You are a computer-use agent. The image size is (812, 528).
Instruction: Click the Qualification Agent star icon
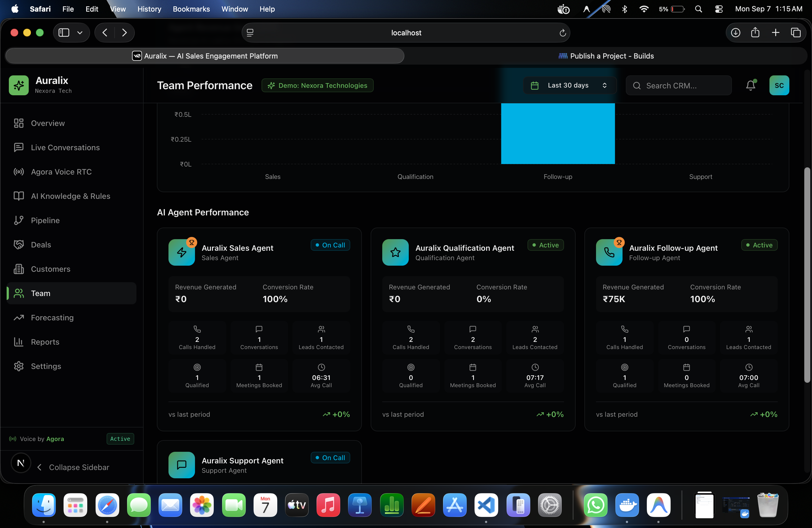coord(396,252)
